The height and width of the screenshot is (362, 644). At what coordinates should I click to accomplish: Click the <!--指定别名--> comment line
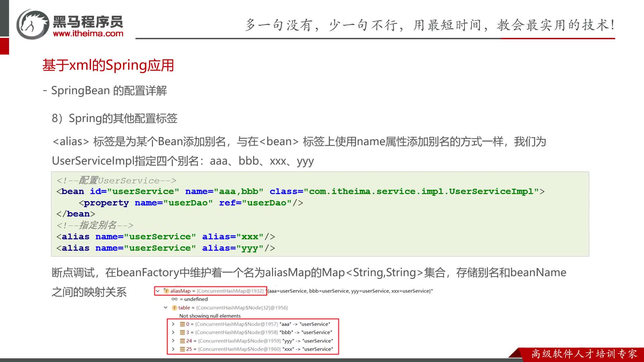coord(95,225)
